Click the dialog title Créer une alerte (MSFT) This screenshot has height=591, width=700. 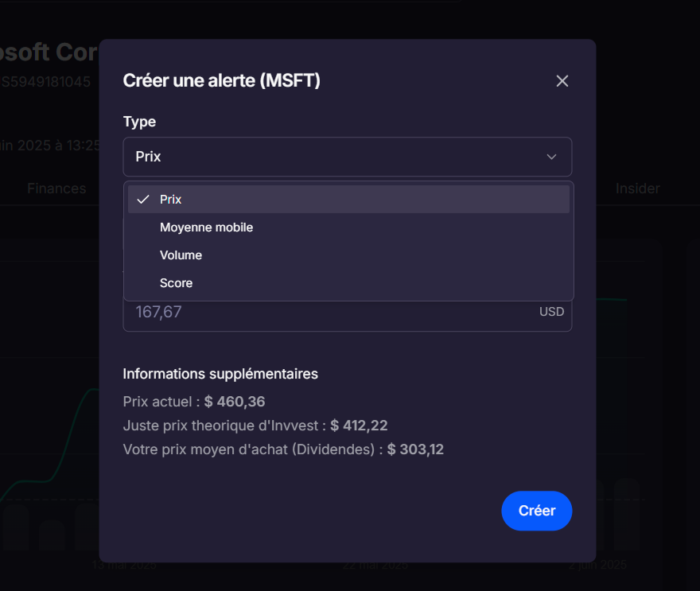(x=221, y=80)
